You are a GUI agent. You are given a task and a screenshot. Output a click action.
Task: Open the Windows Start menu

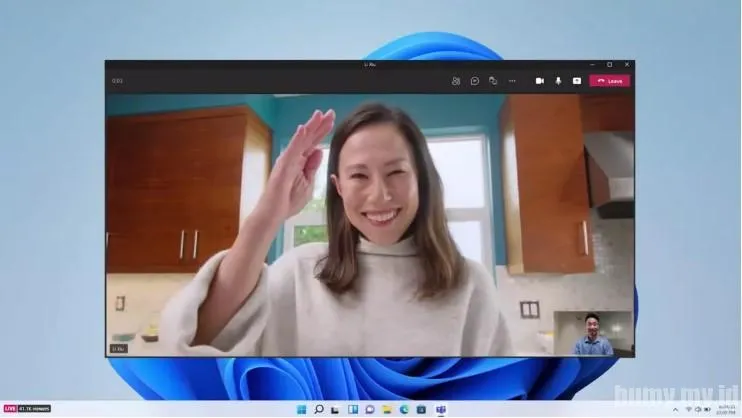[x=301, y=409]
